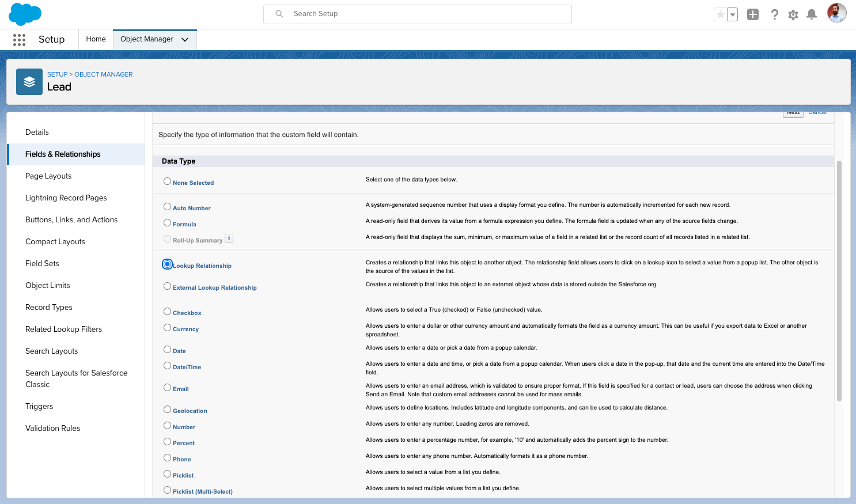Click the page vertical scrollbar

tap(839, 281)
